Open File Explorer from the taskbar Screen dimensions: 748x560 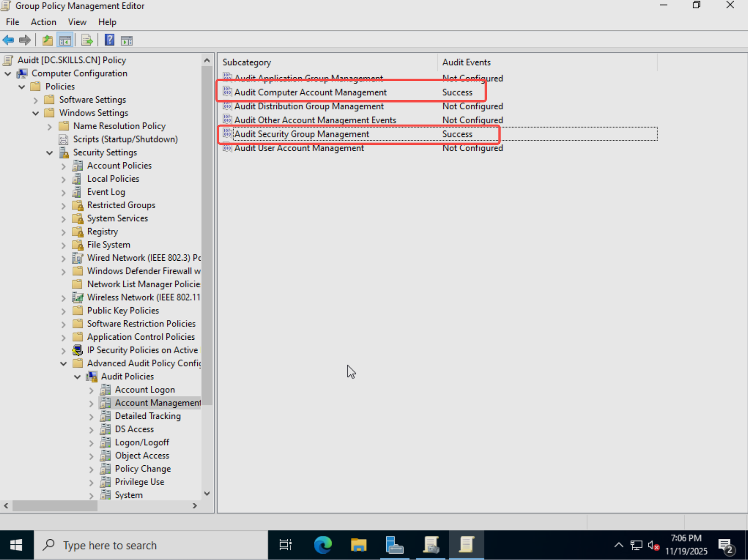[359, 545]
